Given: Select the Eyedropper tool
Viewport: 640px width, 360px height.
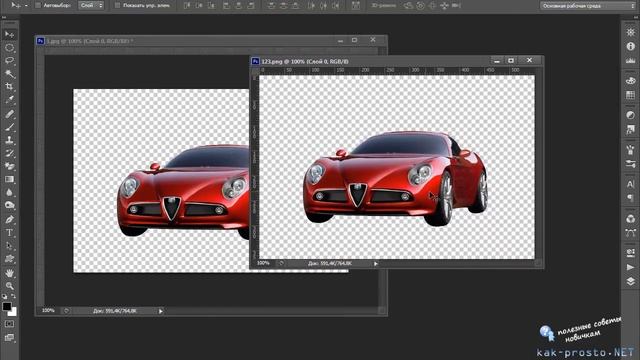Looking at the screenshot, I should point(9,99).
